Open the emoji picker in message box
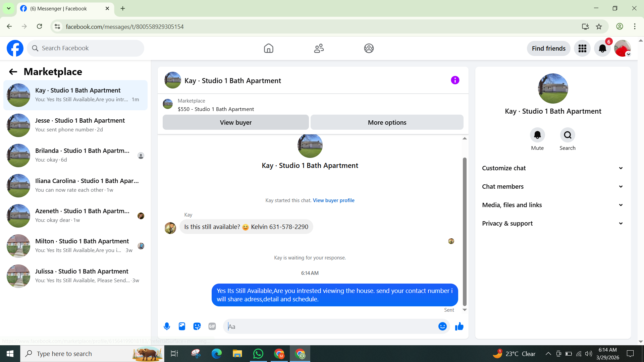The image size is (644, 362). pos(442,326)
